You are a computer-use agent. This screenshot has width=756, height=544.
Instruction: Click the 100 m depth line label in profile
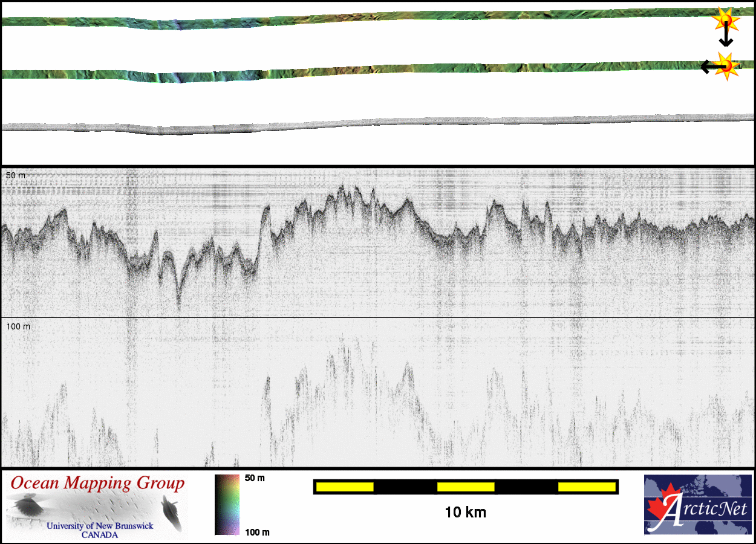18,326
